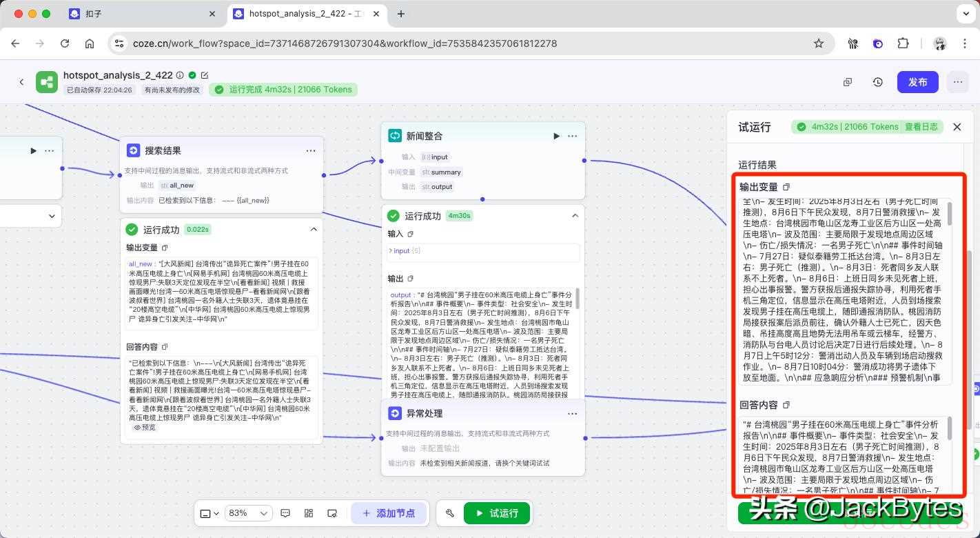Click 查看日志 to view run logs
This screenshot has width=980, height=538.
point(921,127)
